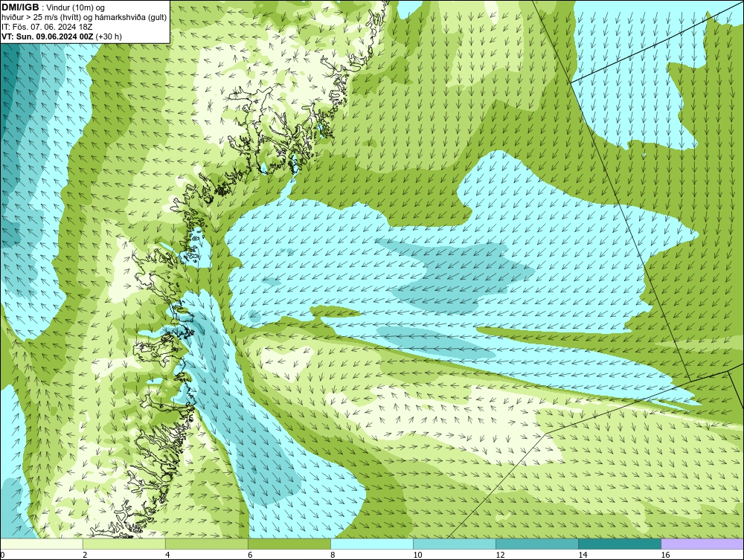
Task: Click the legend value label '12'
Action: pyautogui.click(x=500, y=555)
